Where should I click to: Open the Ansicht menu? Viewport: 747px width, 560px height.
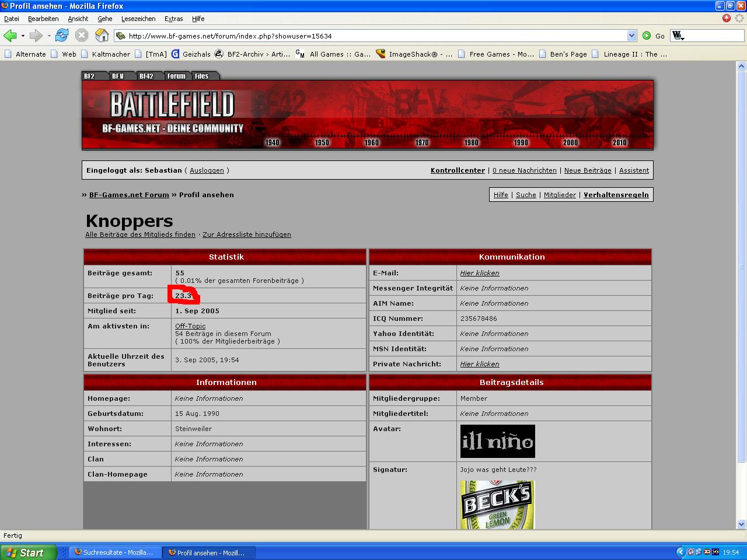[78, 19]
